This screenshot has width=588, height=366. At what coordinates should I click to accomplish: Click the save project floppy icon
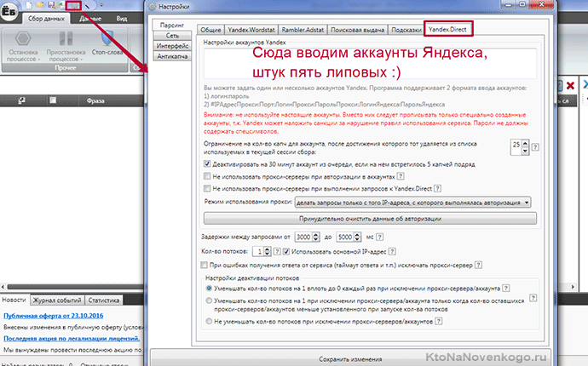(51, 5)
